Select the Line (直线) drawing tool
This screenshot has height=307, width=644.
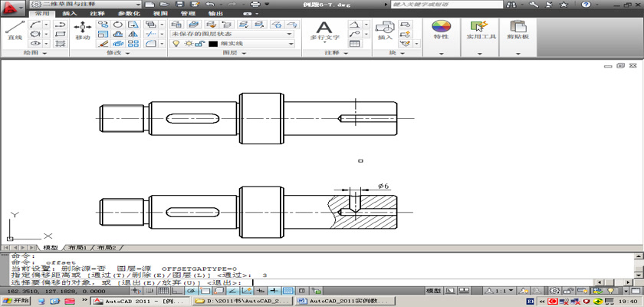click(x=14, y=31)
